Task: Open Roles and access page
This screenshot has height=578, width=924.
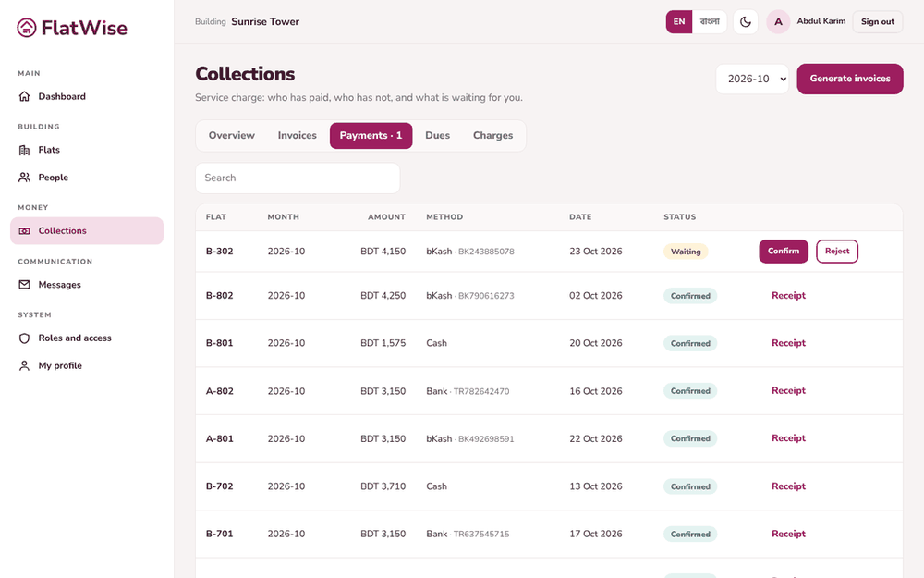Action: click(x=87, y=338)
